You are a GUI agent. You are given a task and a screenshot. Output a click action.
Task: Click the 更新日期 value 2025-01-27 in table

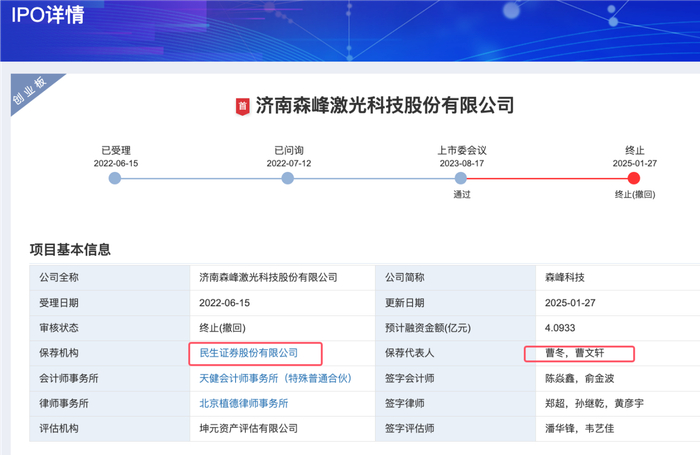pos(570,303)
